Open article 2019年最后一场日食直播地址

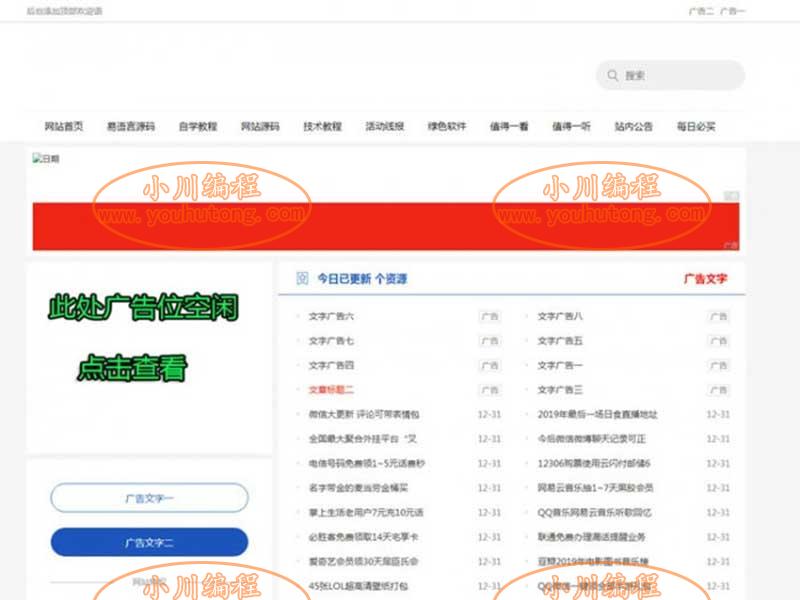(x=597, y=414)
